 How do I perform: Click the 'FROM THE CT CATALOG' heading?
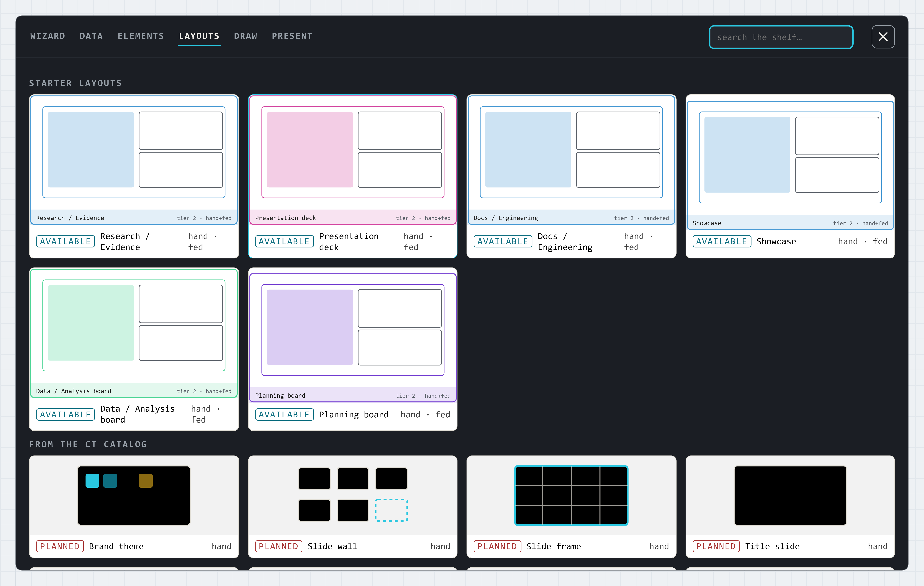(x=88, y=444)
